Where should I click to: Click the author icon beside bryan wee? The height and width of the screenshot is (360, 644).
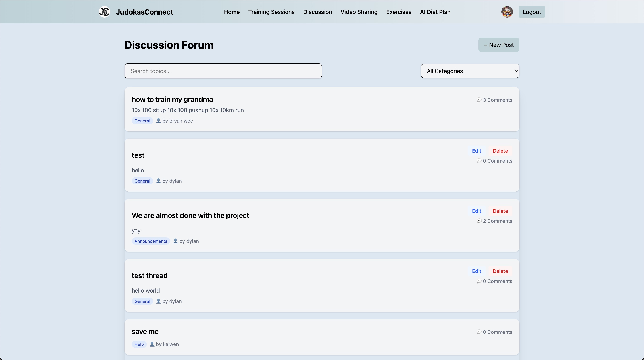pos(158,121)
